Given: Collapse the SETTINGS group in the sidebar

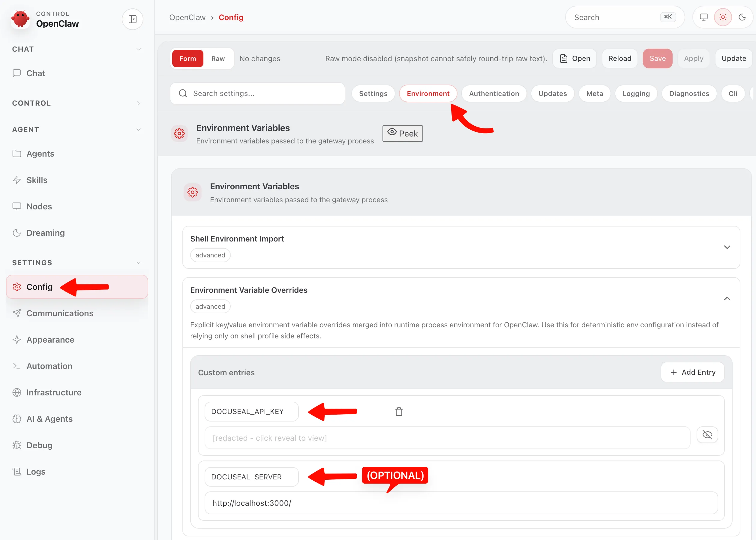Looking at the screenshot, I should click(x=139, y=262).
